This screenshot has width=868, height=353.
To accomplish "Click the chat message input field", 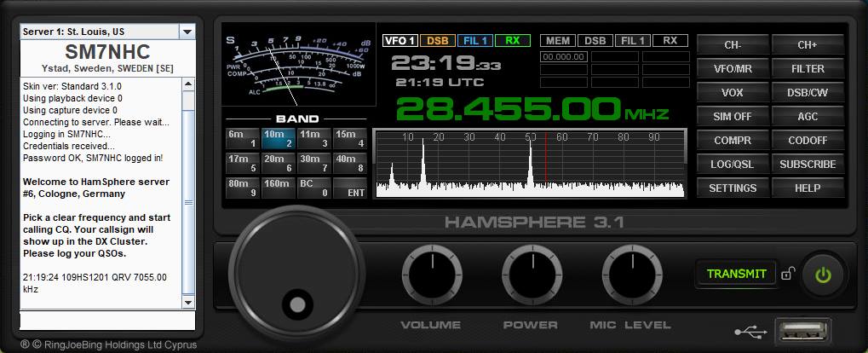I will (x=108, y=321).
